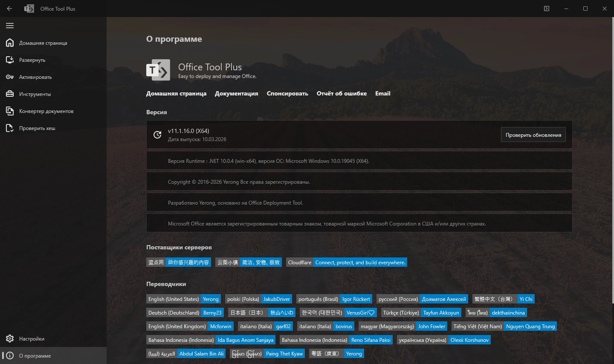The height and width of the screenshot is (364, 614).
Task: Click Tiếng Việt translator Nguyen Quang Trung
Action: 530,326
